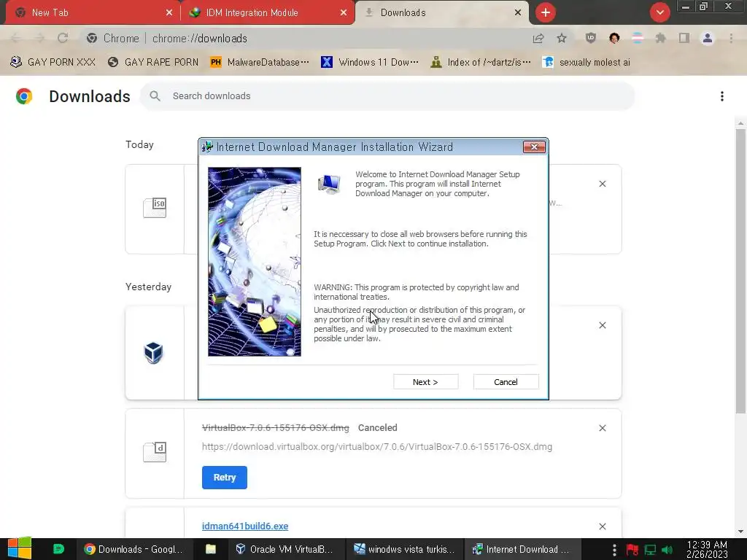This screenshot has height=560, width=747.
Task: Open the Downloads page three-dot menu
Action: pos(721,96)
